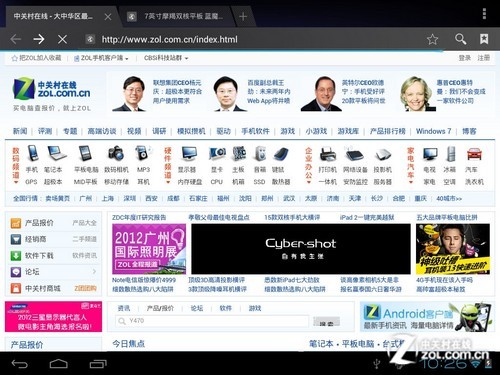Tap the bookmark star icon in address bar
This screenshot has width=500, height=375.
pos(432,39)
